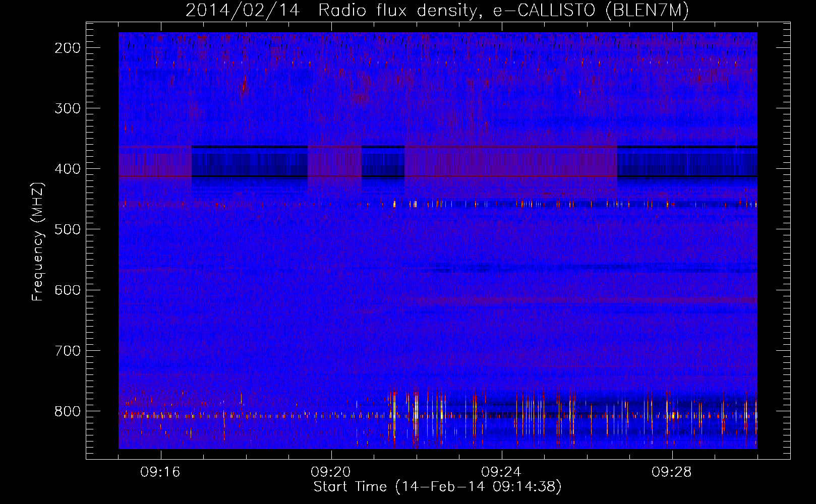
Task: Click the 500 frequency tick label
Action: click(68, 229)
